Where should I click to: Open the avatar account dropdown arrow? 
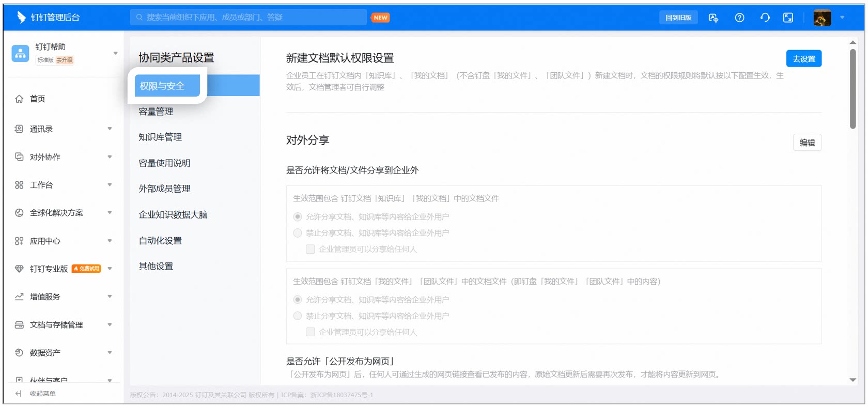tap(842, 18)
